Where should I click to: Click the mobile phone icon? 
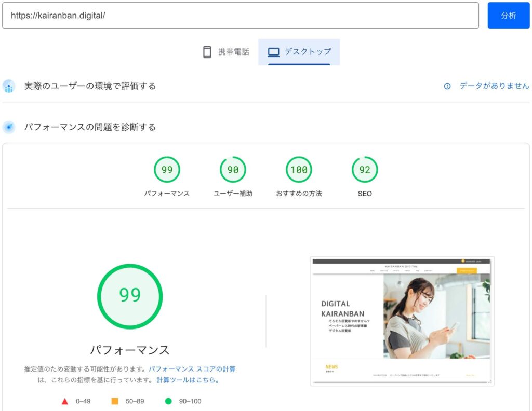207,52
